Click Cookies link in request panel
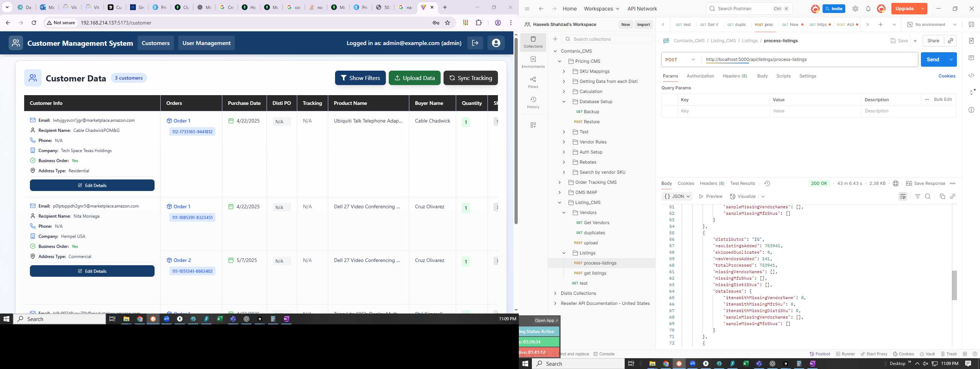980x369 pixels. click(946, 76)
